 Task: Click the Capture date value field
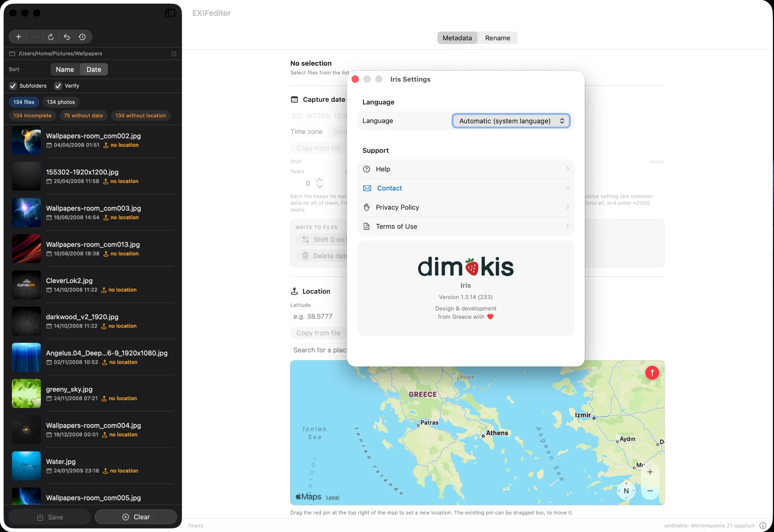tap(319, 116)
